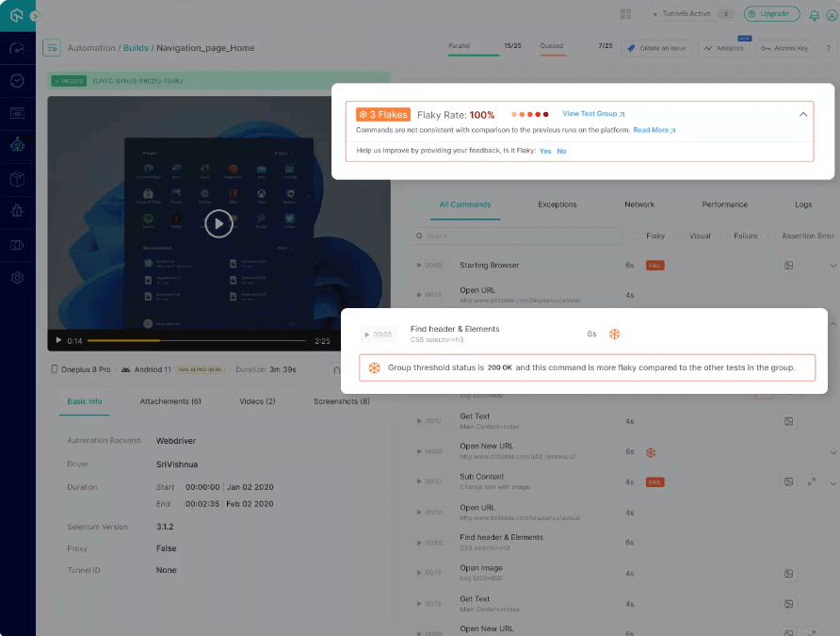Click the help question mark icon
The image size is (840, 636).
(x=828, y=48)
